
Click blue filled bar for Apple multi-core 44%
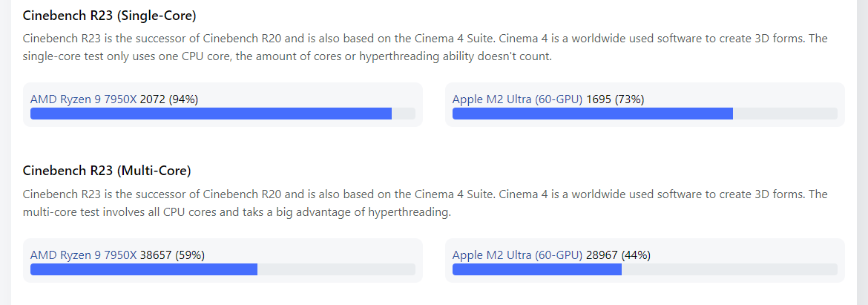pyautogui.click(x=537, y=269)
